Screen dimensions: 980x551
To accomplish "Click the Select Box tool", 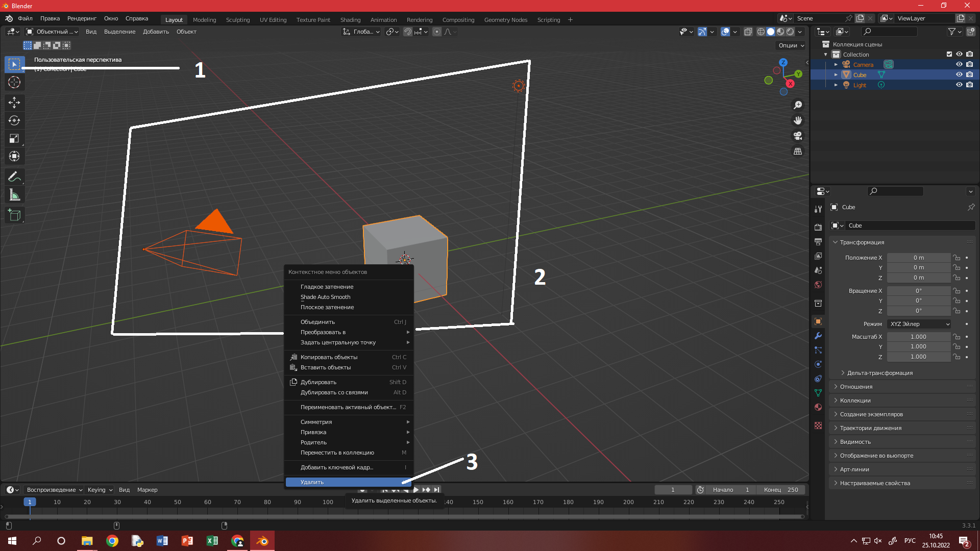I will coord(14,64).
